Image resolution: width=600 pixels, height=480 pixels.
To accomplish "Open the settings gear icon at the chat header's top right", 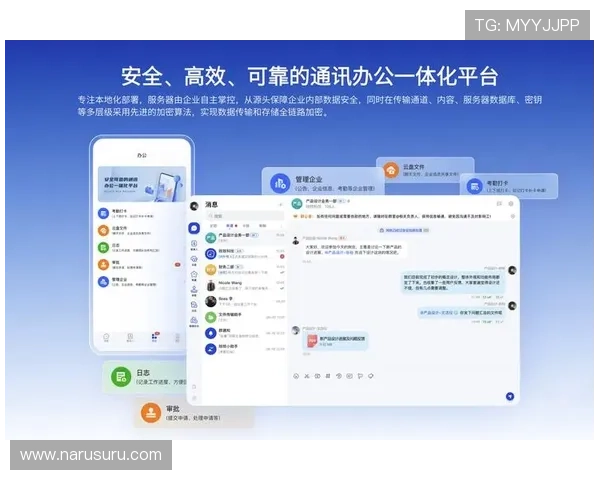I will pyautogui.click(x=511, y=204).
